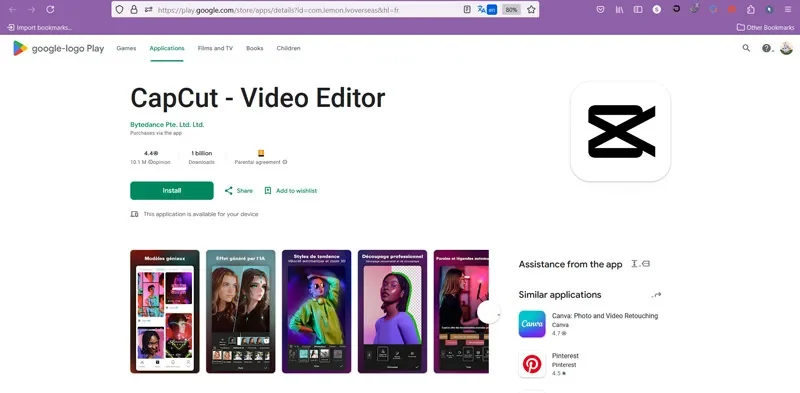Select Applications tab

[x=167, y=48]
